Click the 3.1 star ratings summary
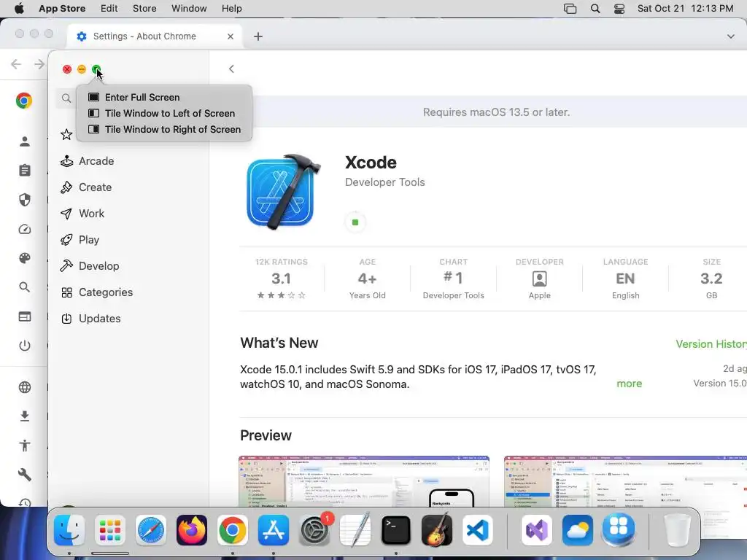This screenshot has height=560, width=747. [x=281, y=279]
